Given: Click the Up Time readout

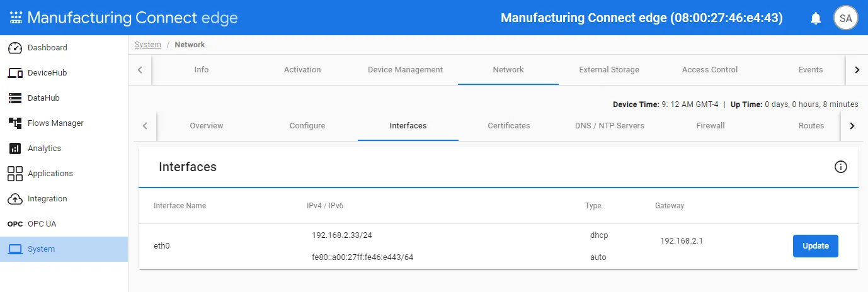Looking at the screenshot, I should click(794, 104).
